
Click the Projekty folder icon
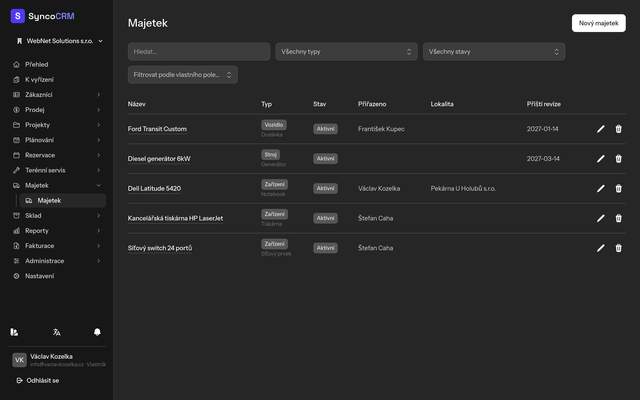(x=16, y=125)
